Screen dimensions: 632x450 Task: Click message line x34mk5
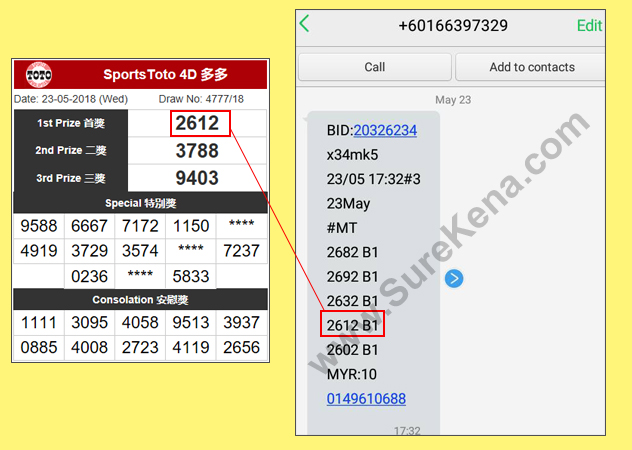[x=352, y=155]
